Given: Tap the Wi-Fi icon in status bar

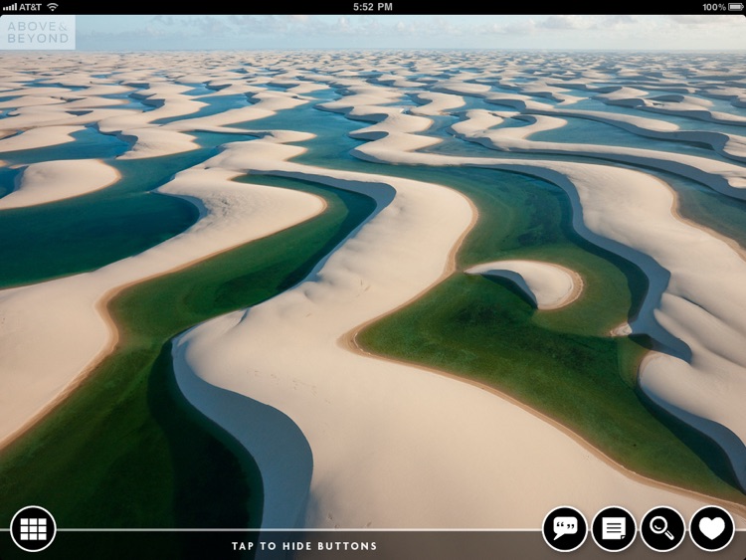Looking at the screenshot, I should [x=53, y=7].
